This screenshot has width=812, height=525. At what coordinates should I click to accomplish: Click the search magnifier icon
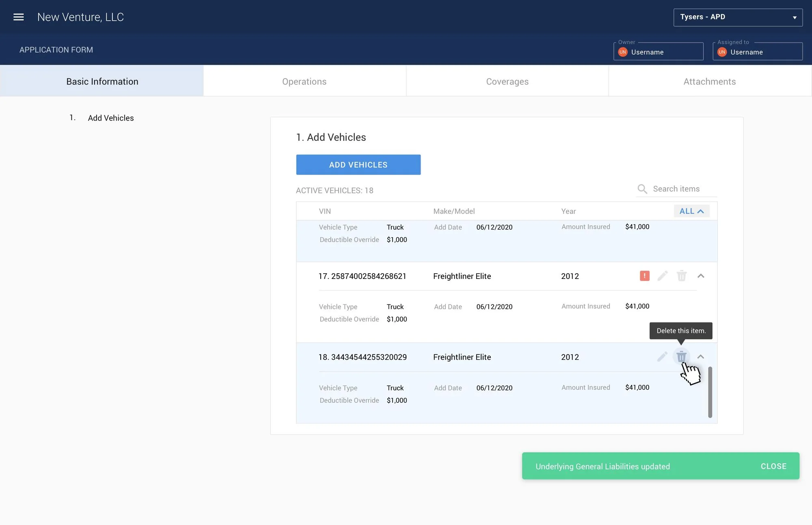[x=642, y=189]
